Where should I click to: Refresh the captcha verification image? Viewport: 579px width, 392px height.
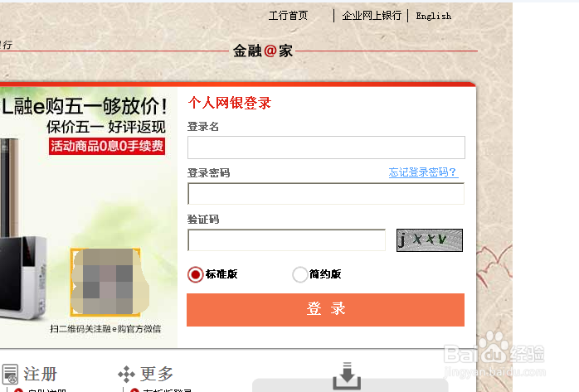(430, 240)
